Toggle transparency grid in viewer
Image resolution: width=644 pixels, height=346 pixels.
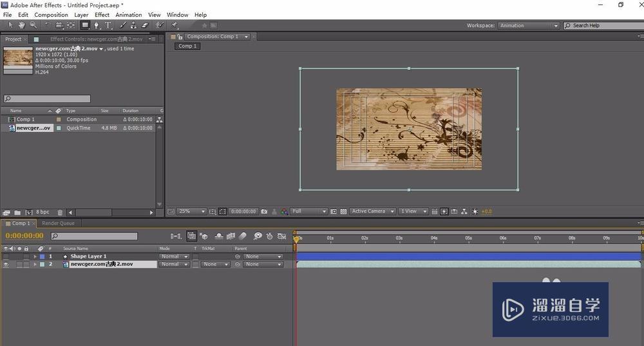[x=344, y=211]
